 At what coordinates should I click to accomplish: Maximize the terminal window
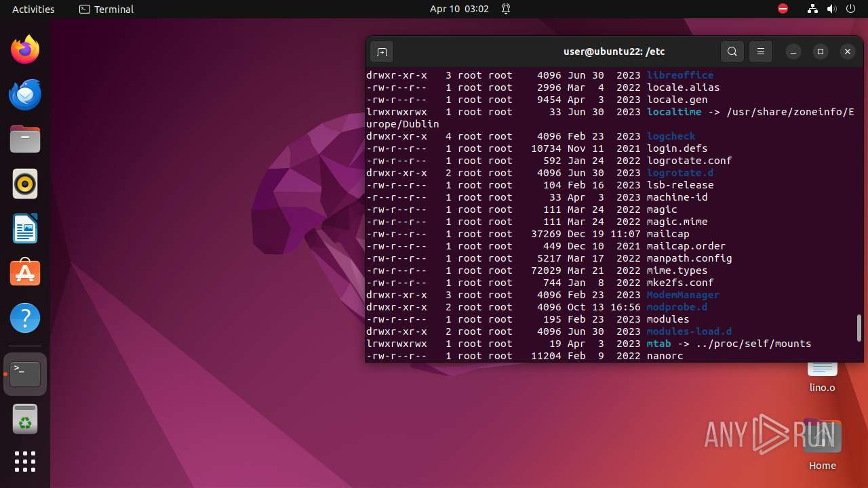point(821,52)
